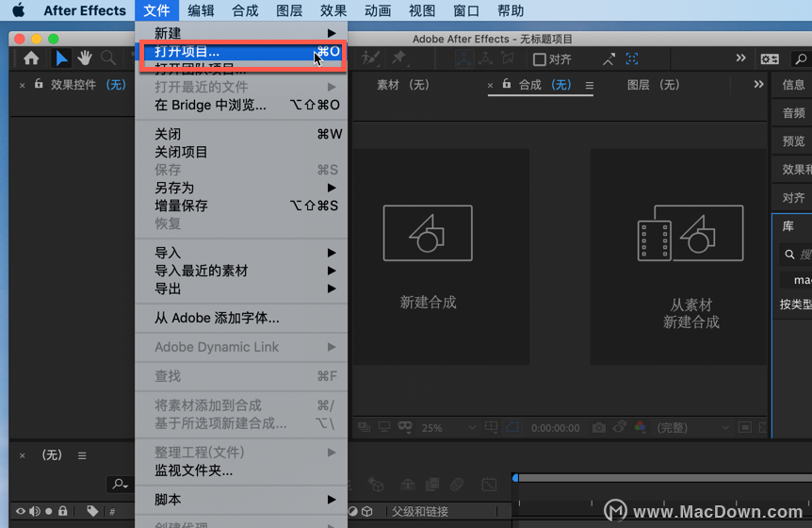Screen dimensions: 812x528
Task: Open the Apple menu
Action: 19,10
